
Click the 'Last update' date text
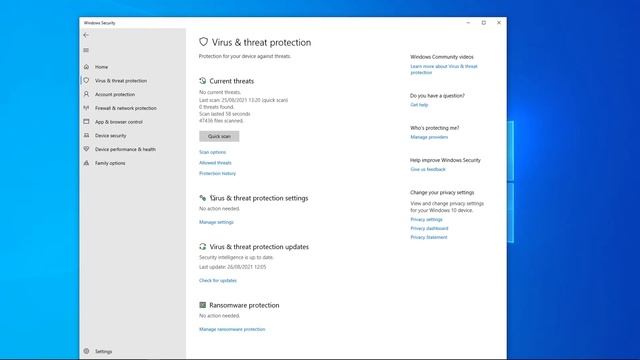[x=233, y=267]
